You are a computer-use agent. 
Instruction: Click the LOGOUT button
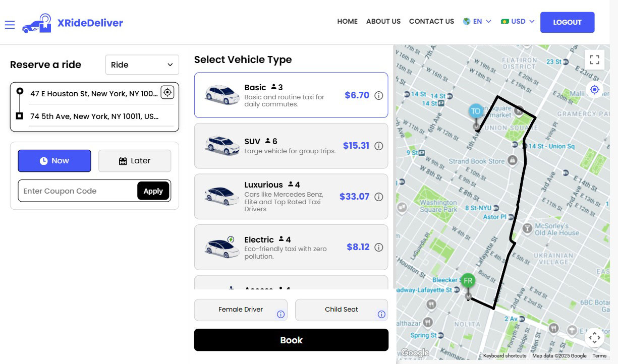click(x=567, y=22)
